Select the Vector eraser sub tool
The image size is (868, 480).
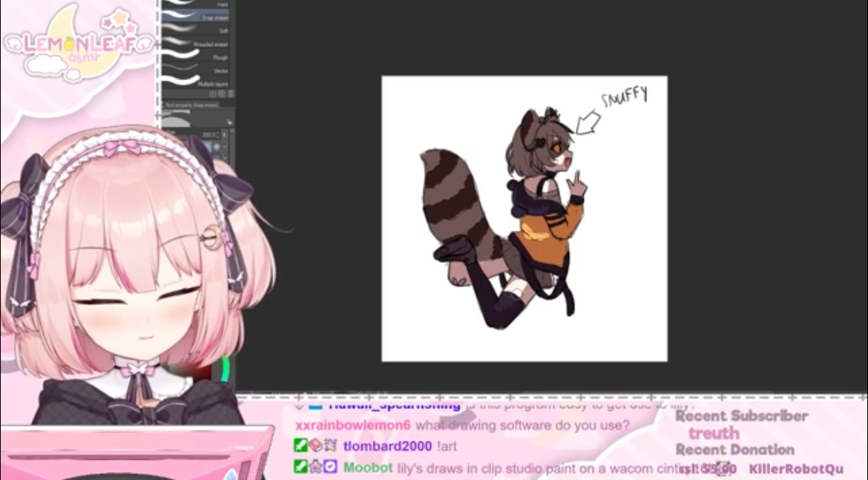(x=196, y=69)
